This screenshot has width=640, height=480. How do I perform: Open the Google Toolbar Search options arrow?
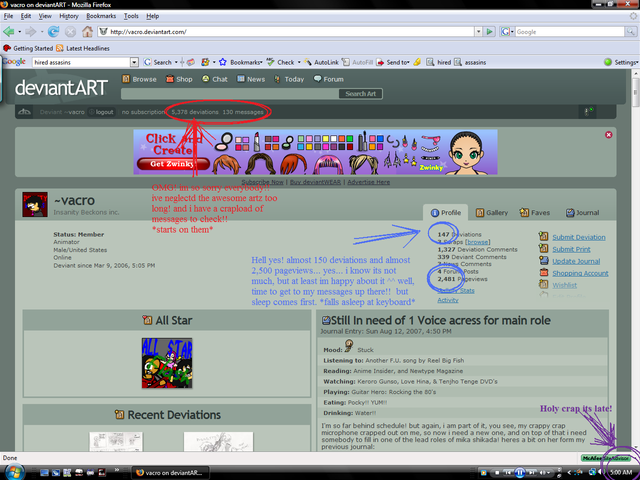(176, 62)
